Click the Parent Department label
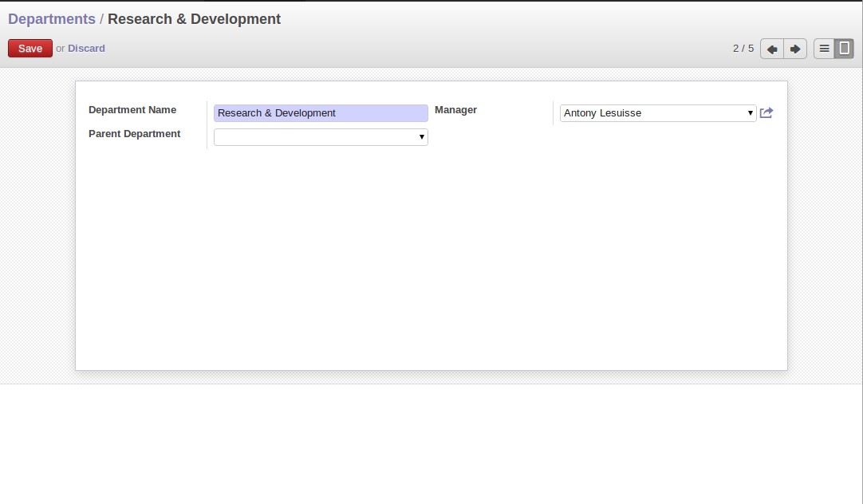863x504 pixels. [134, 134]
